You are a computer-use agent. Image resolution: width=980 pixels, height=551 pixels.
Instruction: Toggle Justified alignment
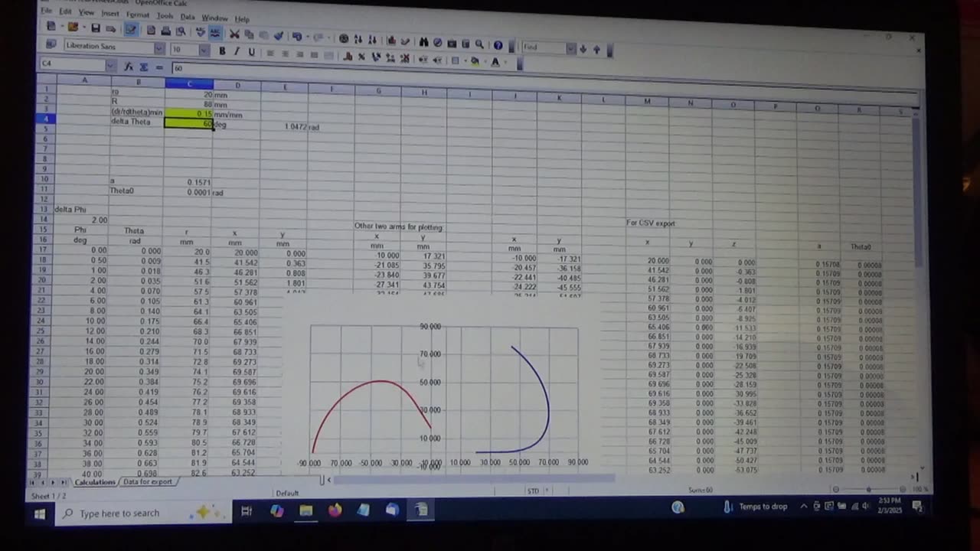314,54
